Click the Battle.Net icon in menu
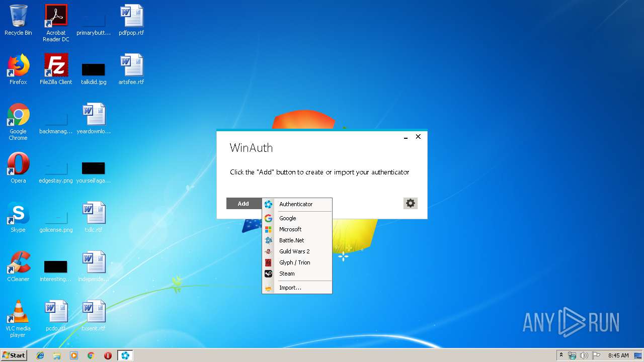The width and height of the screenshot is (644, 362). pyautogui.click(x=268, y=240)
